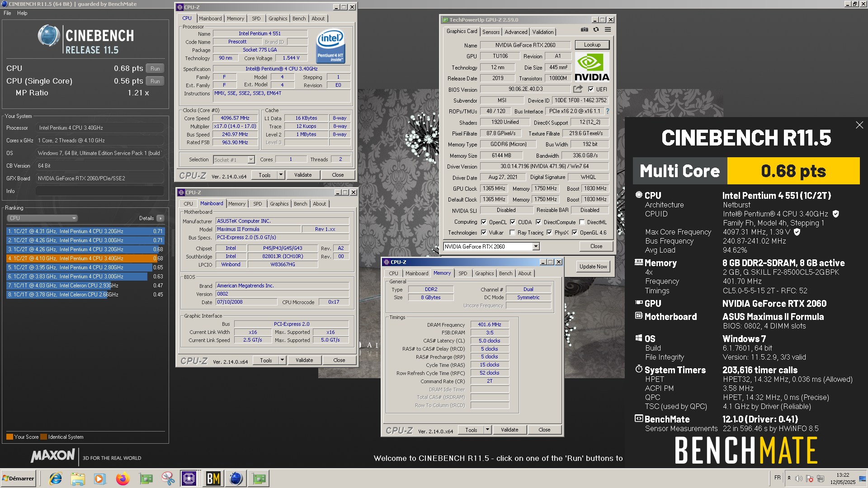The height and width of the screenshot is (488, 868).
Task: Open Tools dropdown arrow in CPU-Z Mainboard window
Action: [282, 360]
